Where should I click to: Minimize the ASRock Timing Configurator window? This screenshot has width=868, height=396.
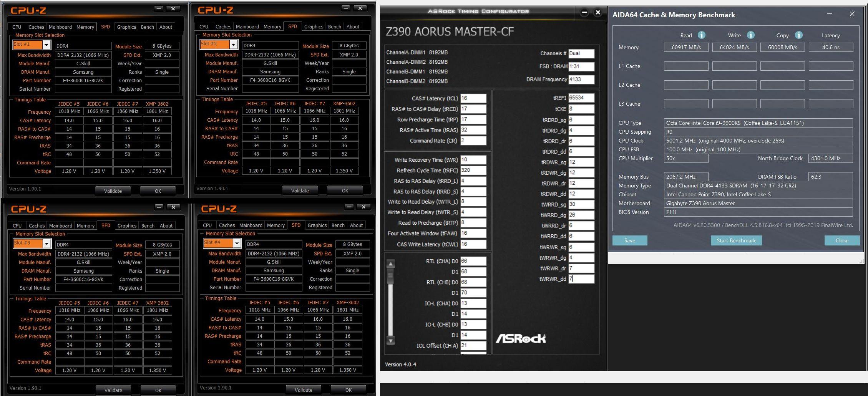tap(584, 13)
